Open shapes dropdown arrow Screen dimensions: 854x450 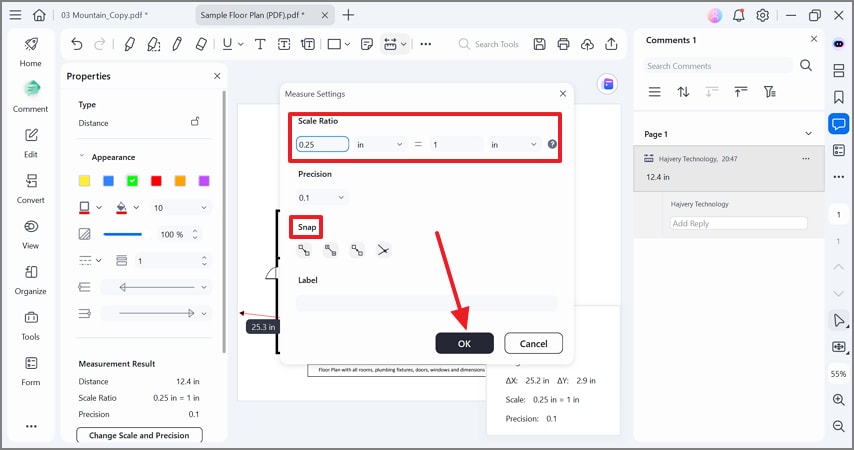coord(347,45)
